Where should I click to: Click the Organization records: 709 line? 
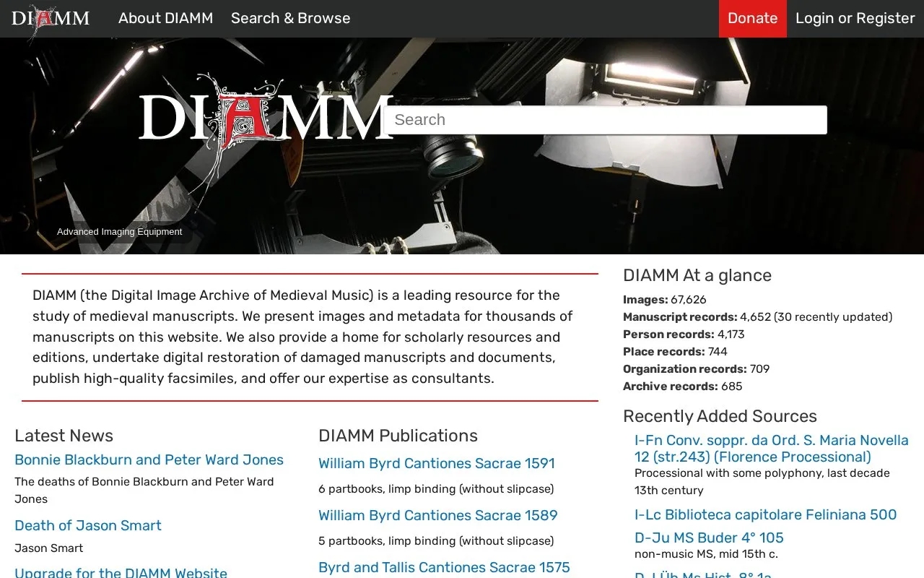697,369
